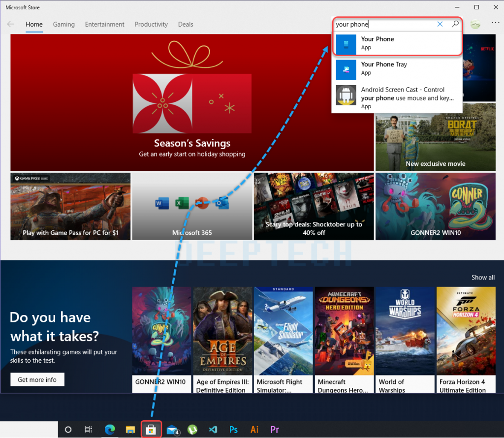Screen dimensions: 504x438
Task: Open Forza Horizon 4 Ultimate Edition card
Action: [x=466, y=340]
